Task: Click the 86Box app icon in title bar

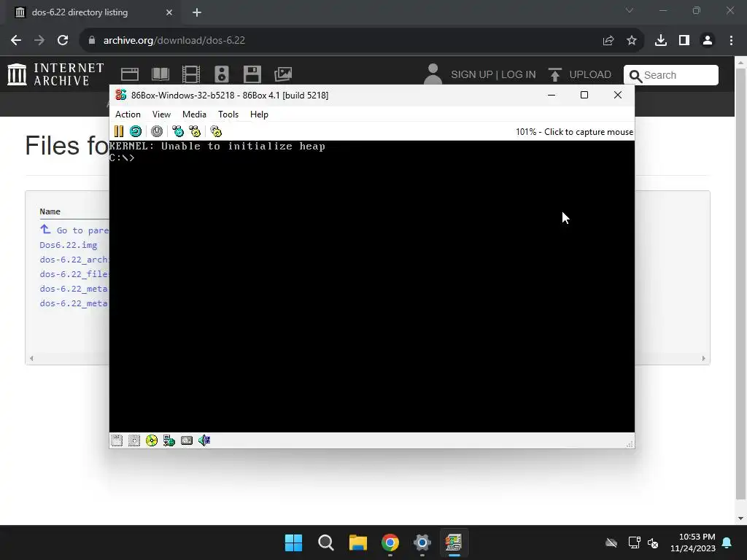Action: click(121, 95)
